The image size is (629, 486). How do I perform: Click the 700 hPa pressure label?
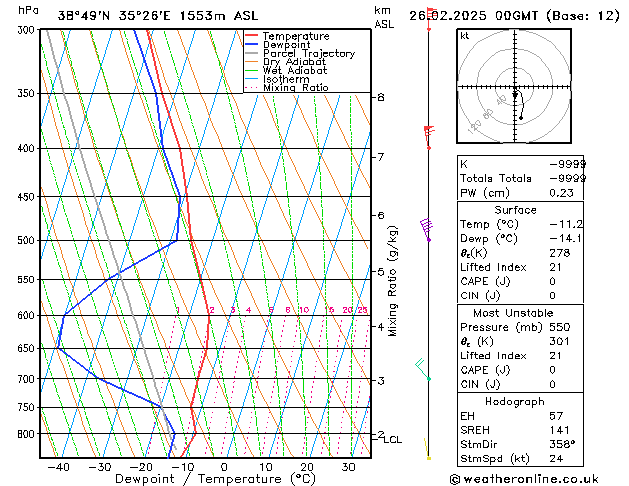(x=28, y=379)
